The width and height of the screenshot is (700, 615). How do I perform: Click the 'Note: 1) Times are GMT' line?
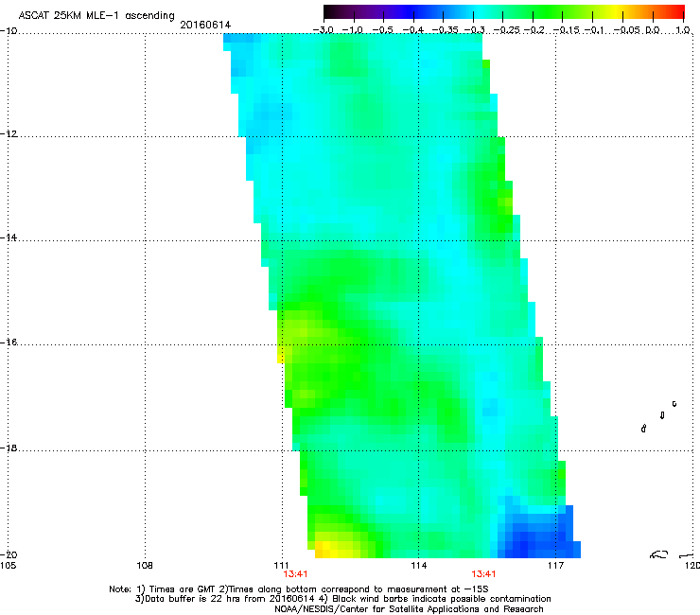[x=299, y=589]
